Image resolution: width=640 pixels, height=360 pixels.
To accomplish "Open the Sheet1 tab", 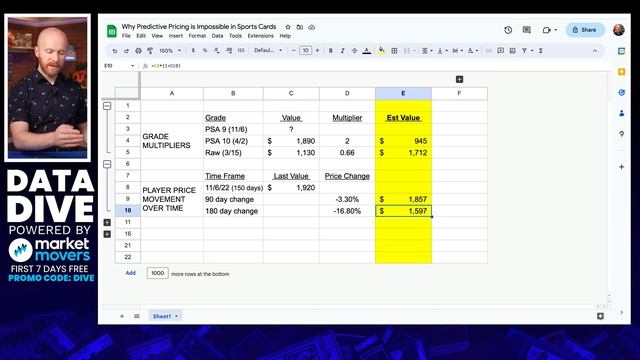I will point(165,316).
